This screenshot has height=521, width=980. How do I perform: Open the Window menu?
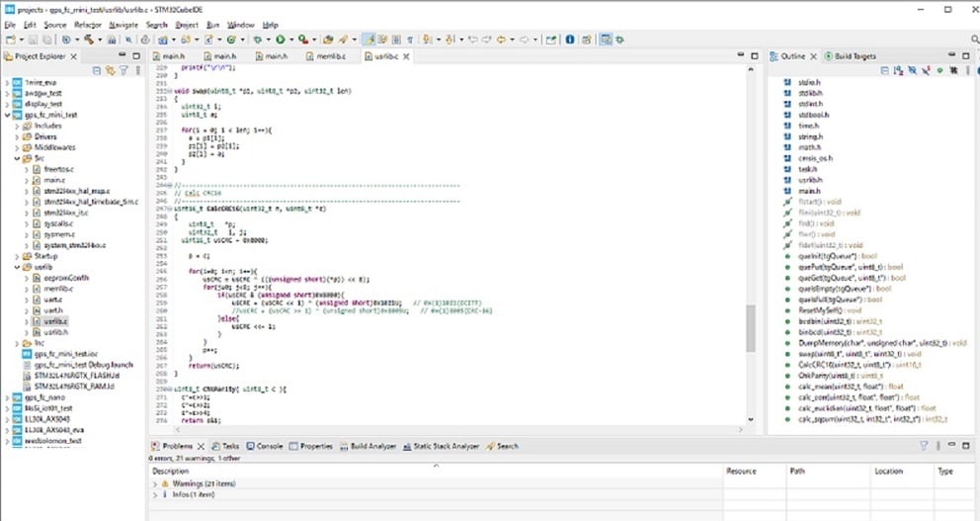241,25
